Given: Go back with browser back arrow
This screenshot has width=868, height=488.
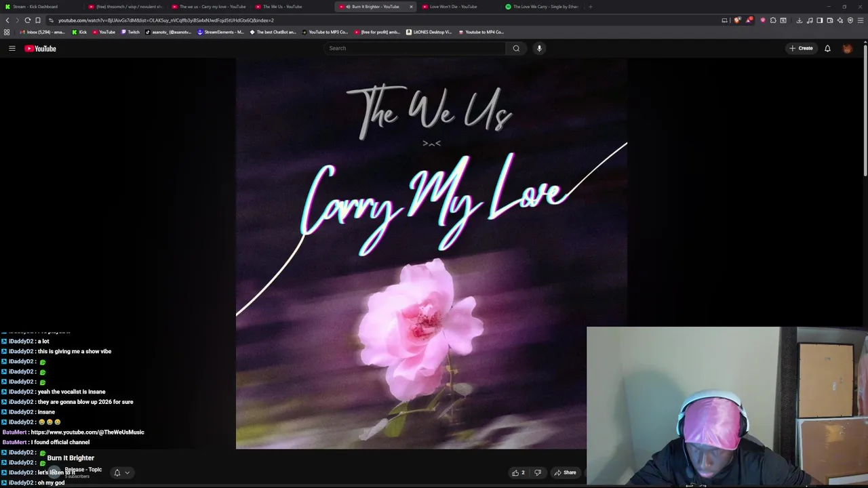Looking at the screenshot, I should (7, 20).
